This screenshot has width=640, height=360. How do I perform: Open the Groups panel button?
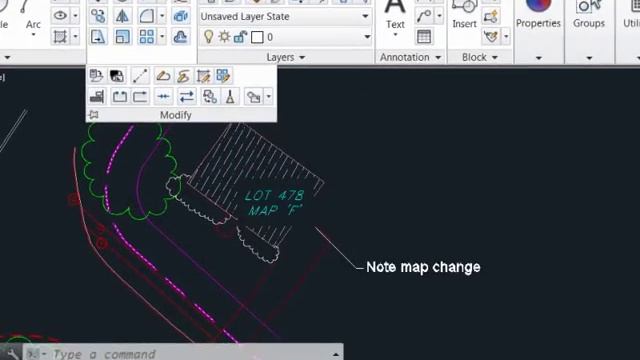pyautogui.click(x=589, y=16)
